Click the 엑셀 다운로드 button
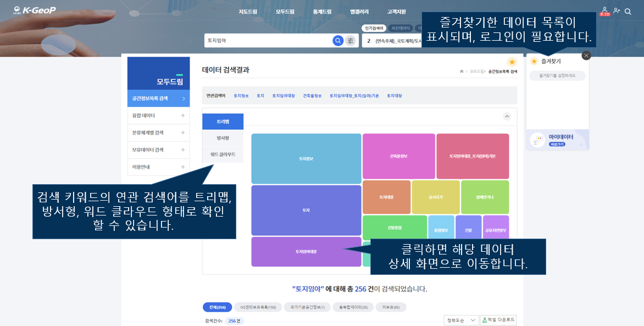 (x=498, y=321)
